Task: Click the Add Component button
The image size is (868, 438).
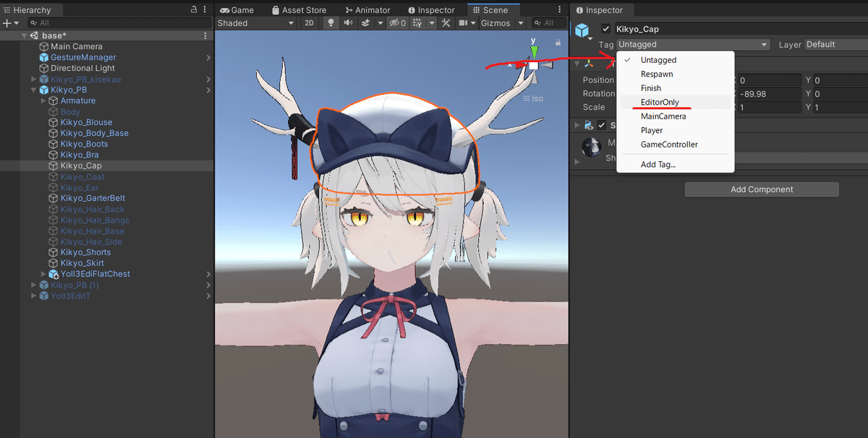Action: pyautogui.click(x=762, y=189)
